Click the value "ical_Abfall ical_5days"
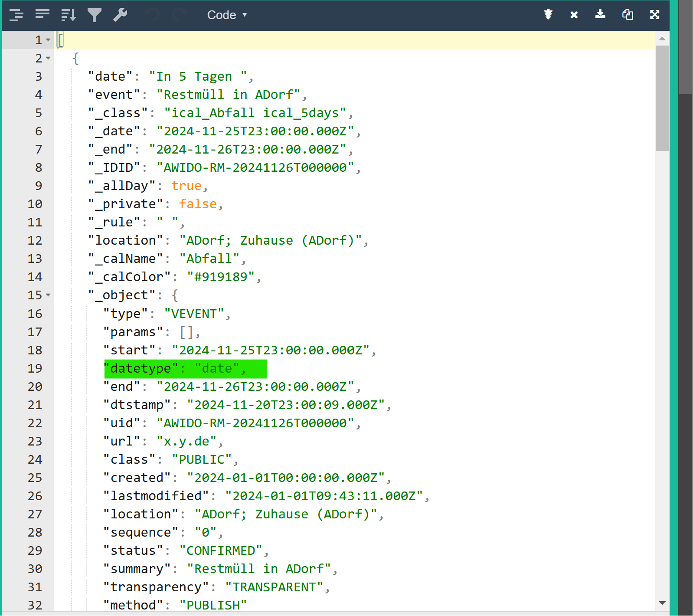The height and width of the screenshot is (616, 693). coord(255,113)
